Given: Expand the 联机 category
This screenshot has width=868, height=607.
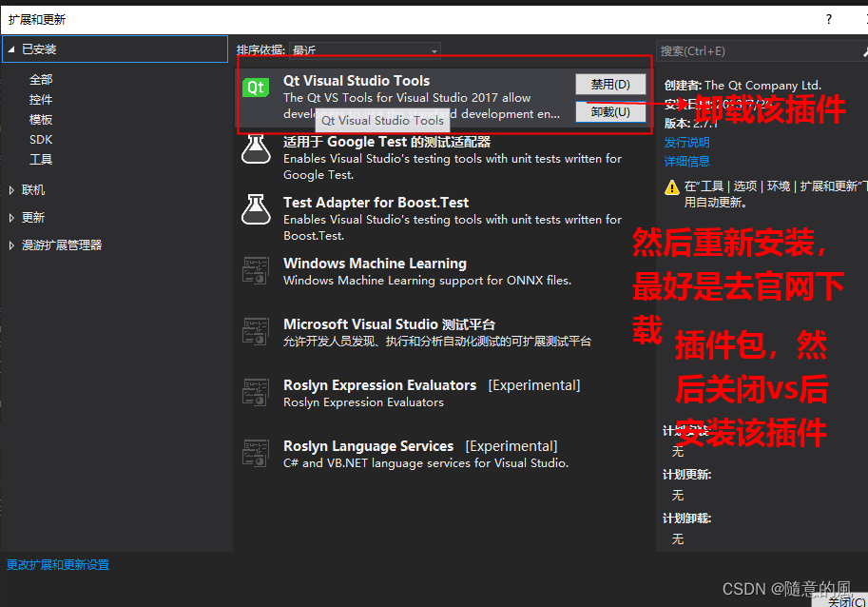Looking at the screenshot, I should click(11, 190).
